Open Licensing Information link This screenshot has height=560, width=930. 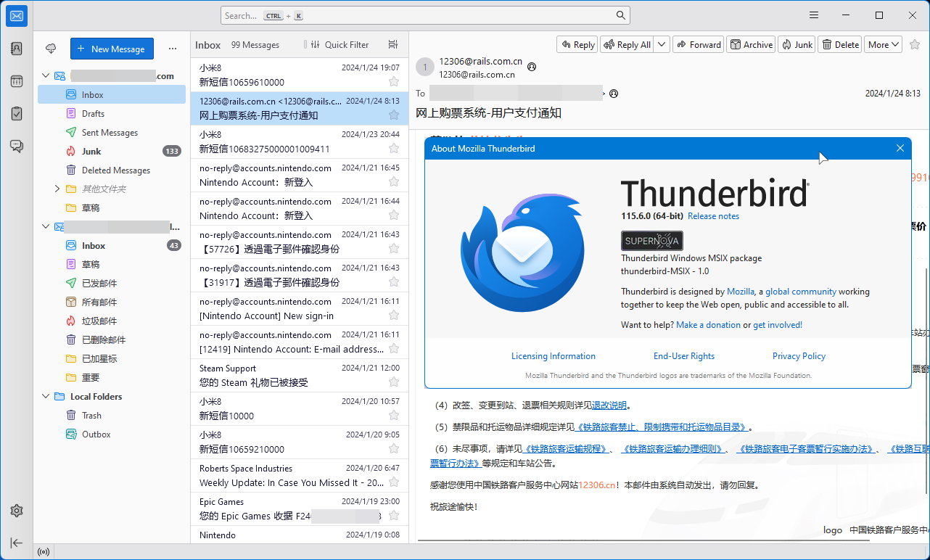pyautogui.click(x=554, y=356)
